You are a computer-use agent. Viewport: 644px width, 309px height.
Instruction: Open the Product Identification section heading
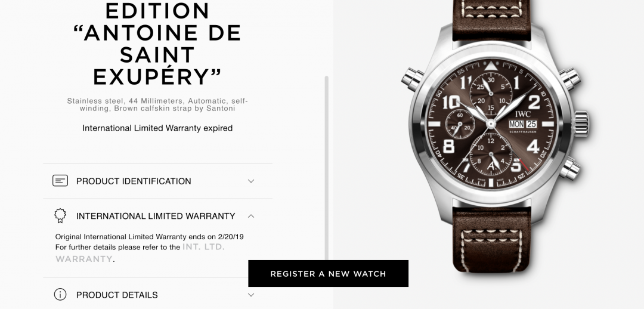[x=134, y=181]
